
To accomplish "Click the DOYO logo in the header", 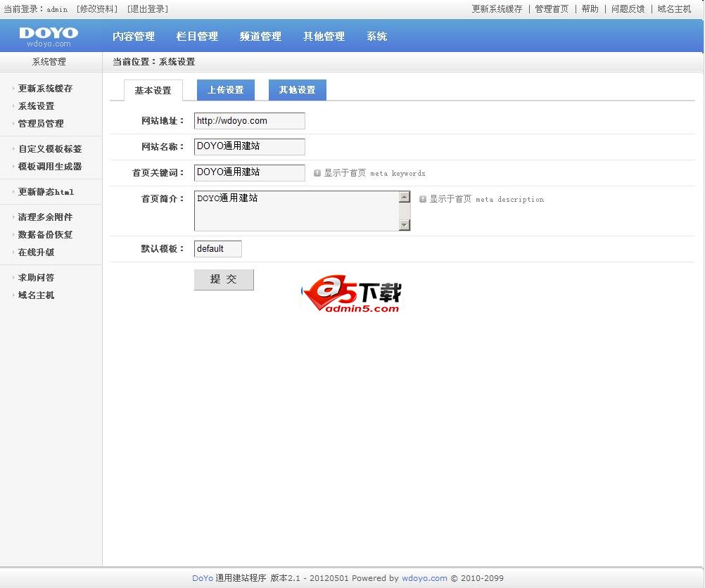I will [49, 35].
